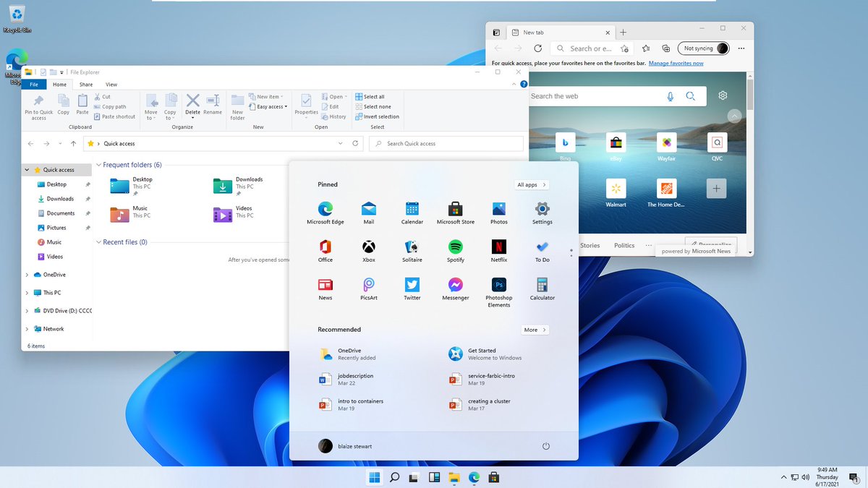This screenshot has height=488, width=868.
Task: Click the Search Quick access field
Action: 445,143
